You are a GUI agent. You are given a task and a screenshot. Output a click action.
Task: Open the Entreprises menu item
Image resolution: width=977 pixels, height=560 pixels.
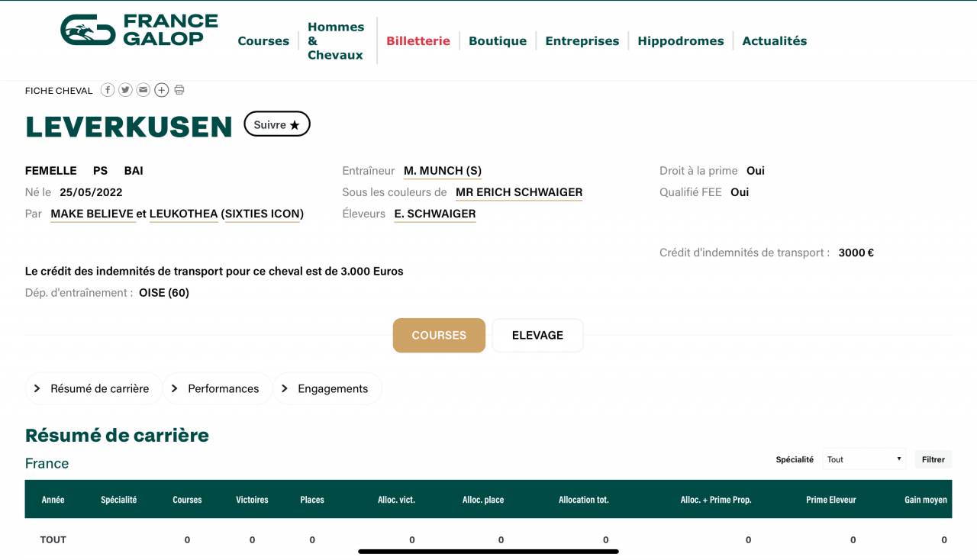point(582,41)
